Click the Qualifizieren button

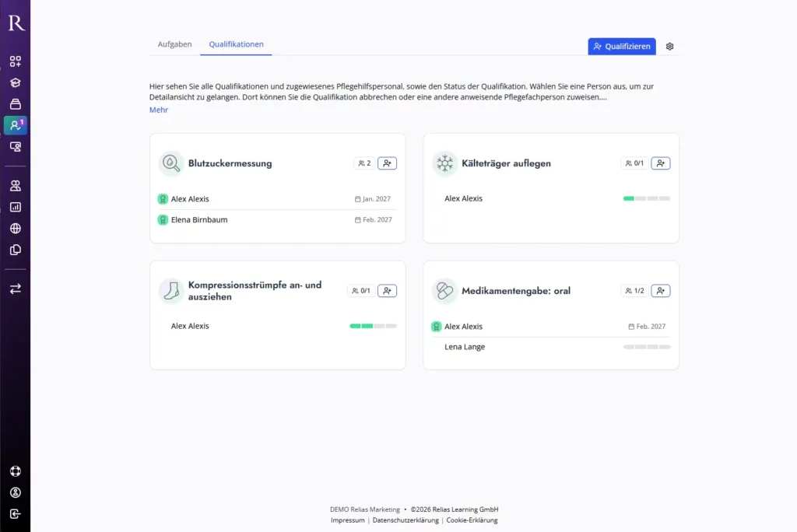coord(622,46)
